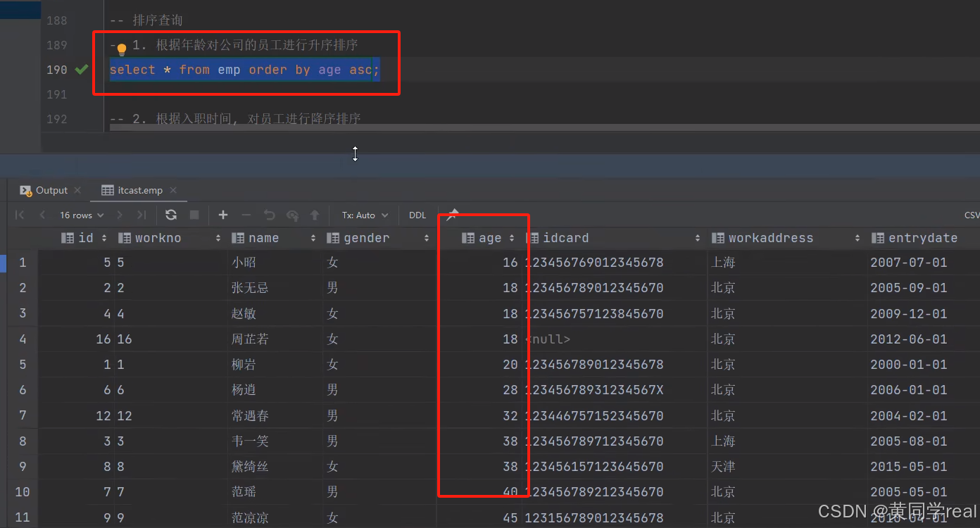Select row number 1 in the grid

point(23,263)
